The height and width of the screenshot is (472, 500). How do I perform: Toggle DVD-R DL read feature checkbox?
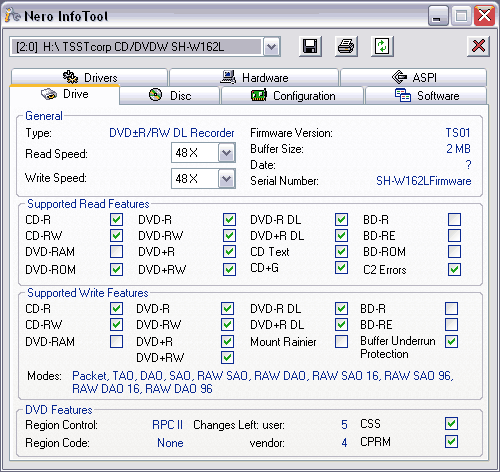point(341,220)
